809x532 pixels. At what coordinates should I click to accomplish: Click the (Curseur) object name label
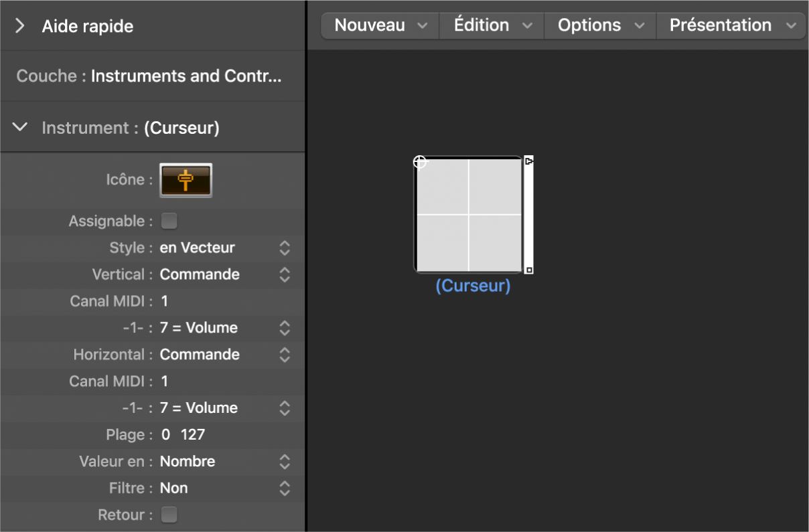tap(473, 286)
